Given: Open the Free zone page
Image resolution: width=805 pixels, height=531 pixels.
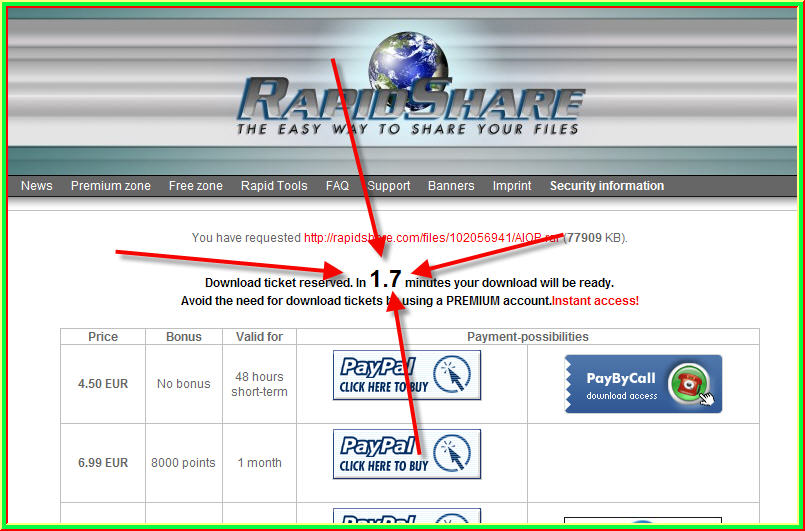Looking at the screenshot, I should tap(196, 186).
